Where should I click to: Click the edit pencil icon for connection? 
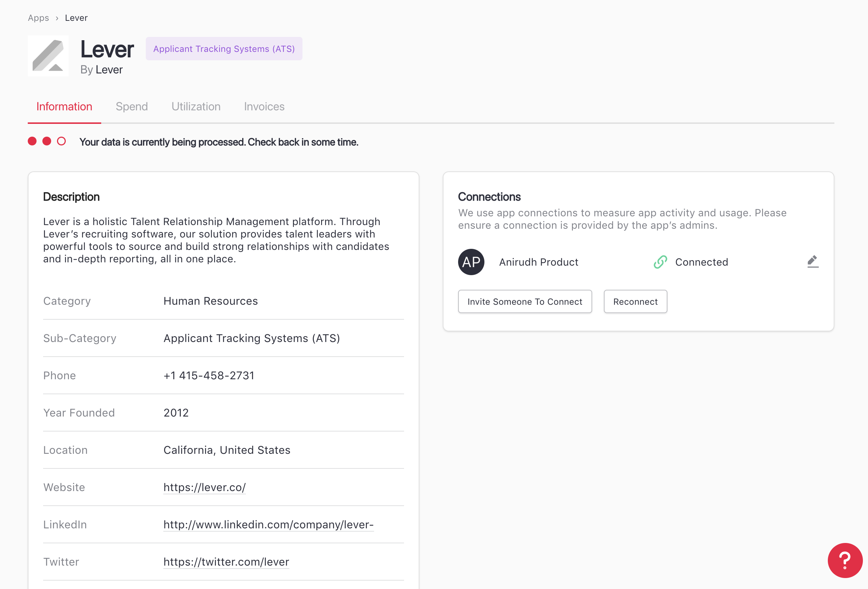pyautogui.click(x=812, y=262)
